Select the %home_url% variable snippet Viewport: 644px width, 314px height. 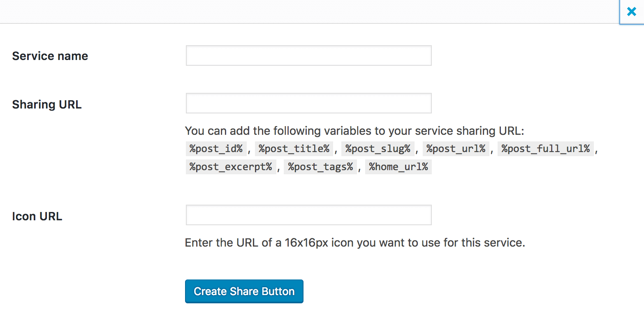(x=398, y=167)
